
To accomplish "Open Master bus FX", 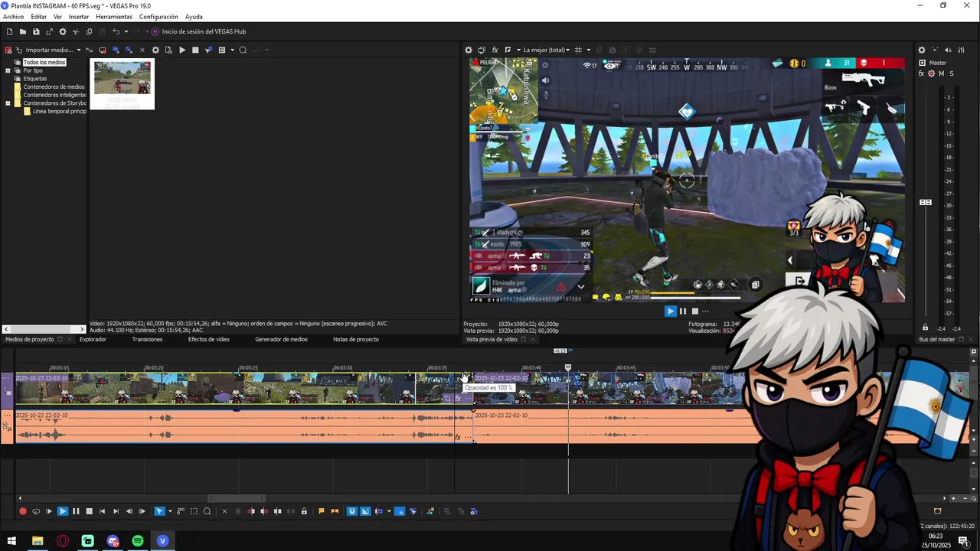I will tap(921, 73).
